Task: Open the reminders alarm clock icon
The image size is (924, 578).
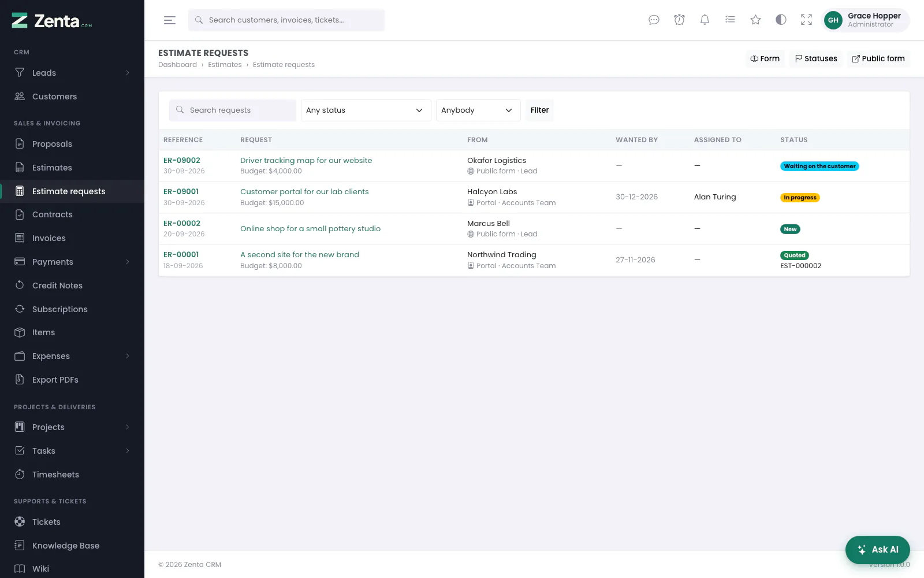Action: coord(679,20)
